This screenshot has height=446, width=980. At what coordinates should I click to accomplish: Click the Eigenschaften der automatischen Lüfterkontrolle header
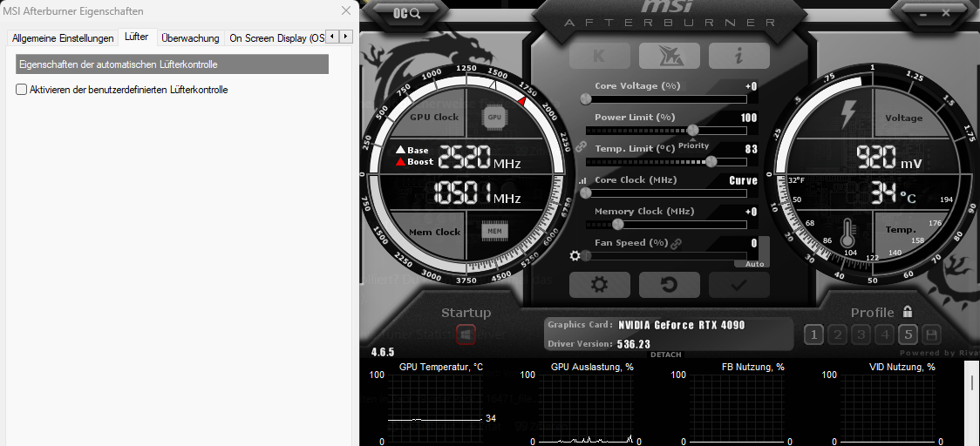172,64
